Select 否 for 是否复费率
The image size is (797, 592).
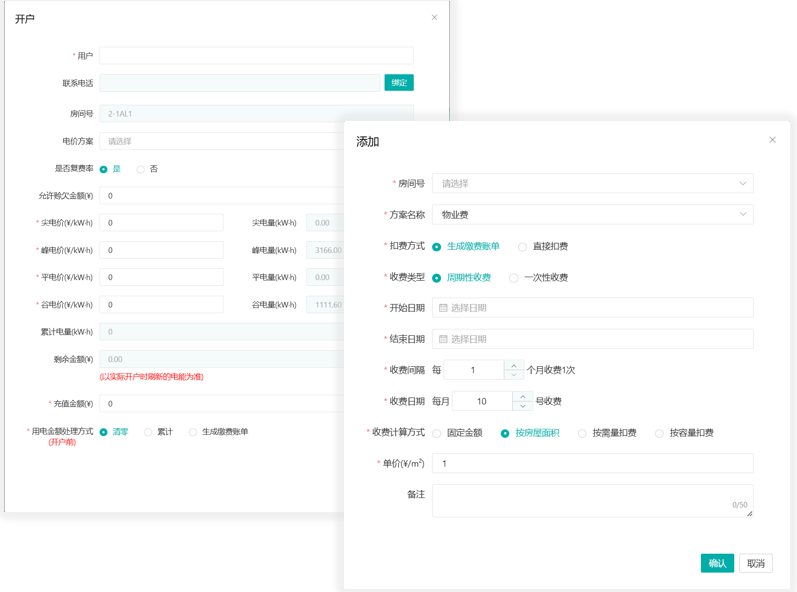click(141, 169)
